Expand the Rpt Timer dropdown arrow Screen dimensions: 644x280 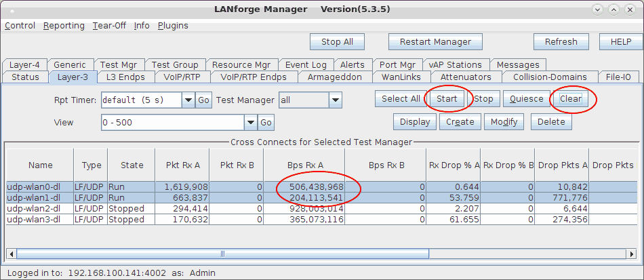188,100
